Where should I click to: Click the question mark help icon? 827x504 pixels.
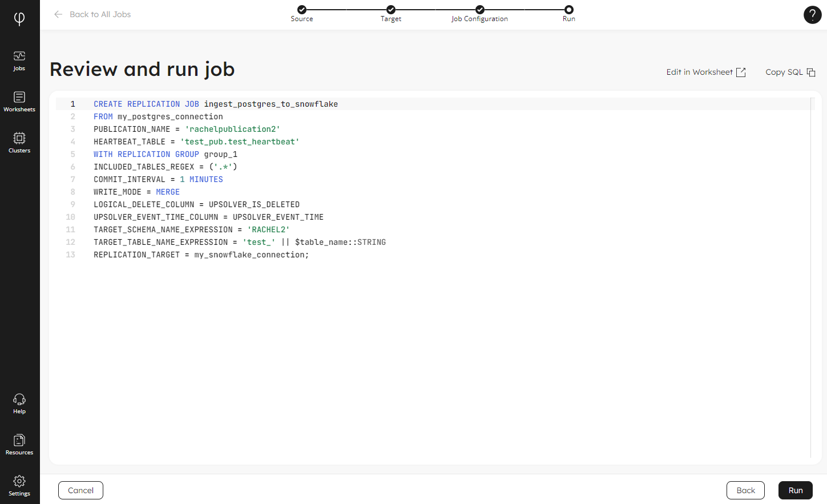pyautogui.click(x=812, y=15)
